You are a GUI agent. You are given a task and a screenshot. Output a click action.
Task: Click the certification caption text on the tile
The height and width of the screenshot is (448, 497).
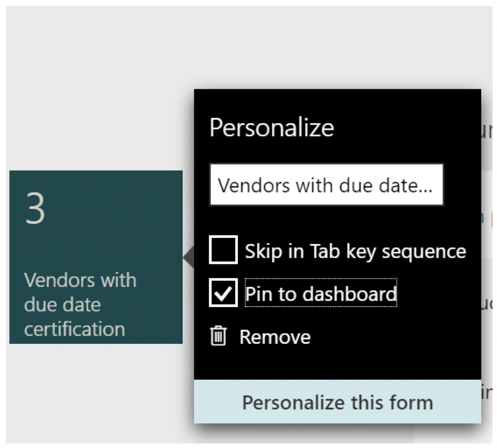coord(75,329)
